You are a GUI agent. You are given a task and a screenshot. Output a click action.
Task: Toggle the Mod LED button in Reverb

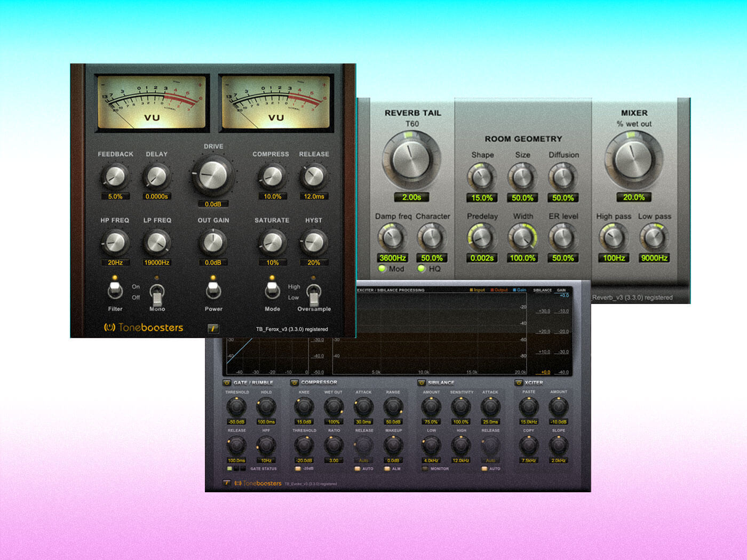tap(382, 269)
